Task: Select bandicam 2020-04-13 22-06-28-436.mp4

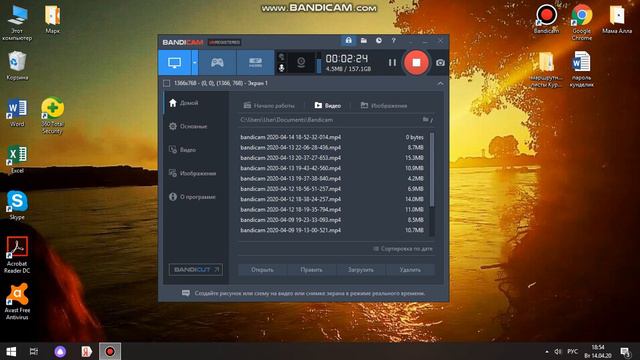Action: tap(332, 147)
